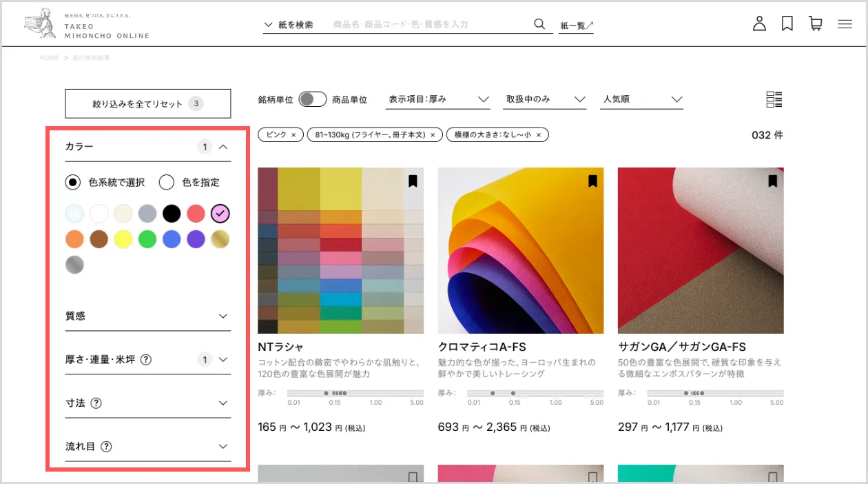
Task: Open saved bookmarks in header
Action: pyautogui.click(x=787, y=24)
